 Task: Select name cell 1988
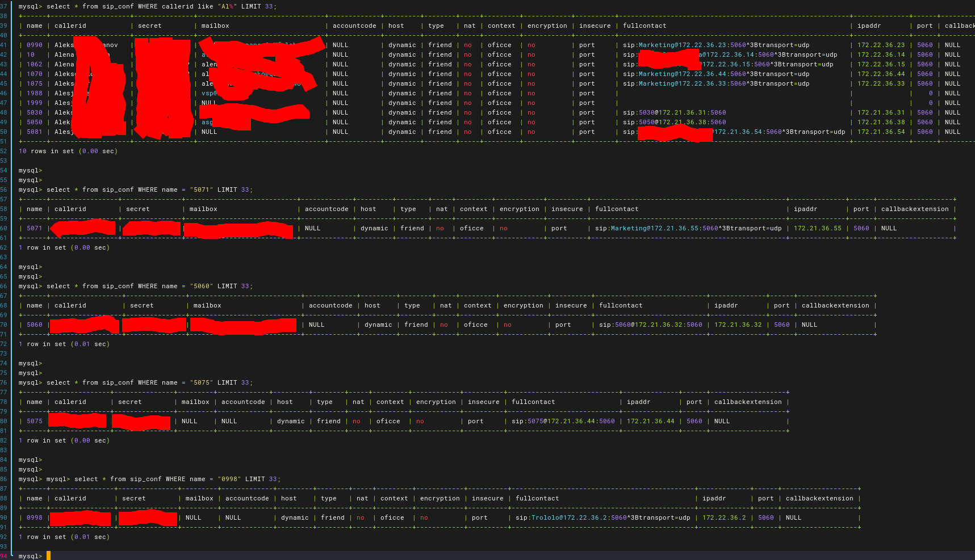[x=34, y=93]
